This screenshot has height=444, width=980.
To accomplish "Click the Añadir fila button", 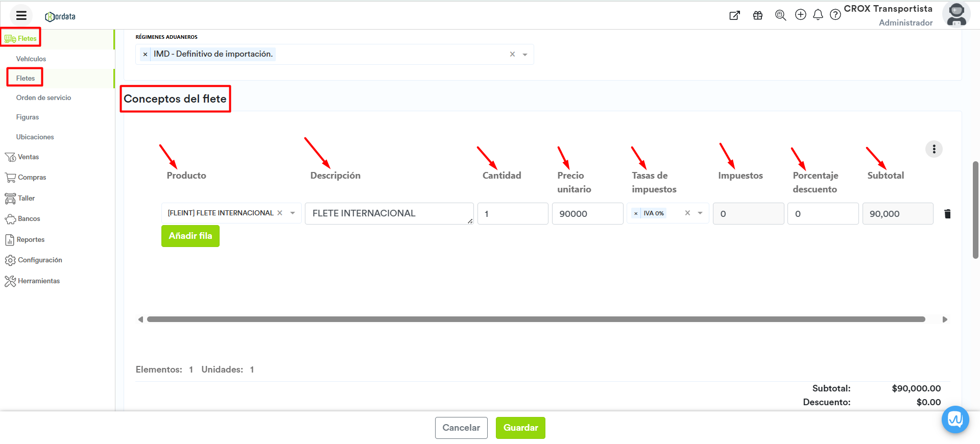I will click(190, 236).
